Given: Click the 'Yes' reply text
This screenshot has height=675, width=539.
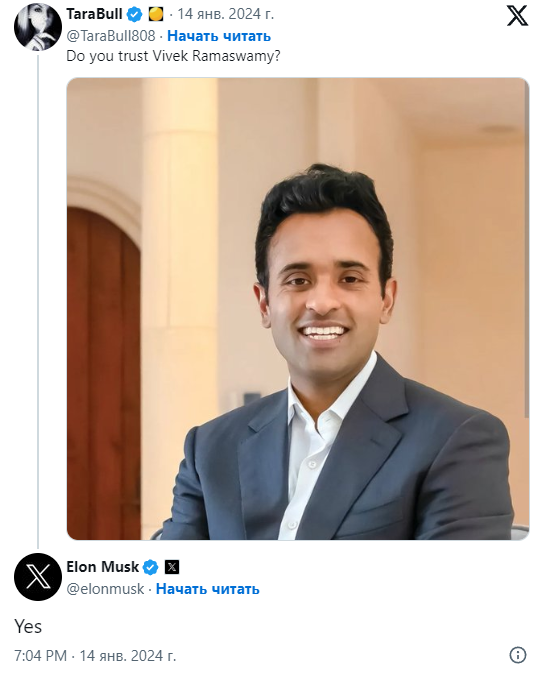Looking at the screenshot, I should 28,626.
